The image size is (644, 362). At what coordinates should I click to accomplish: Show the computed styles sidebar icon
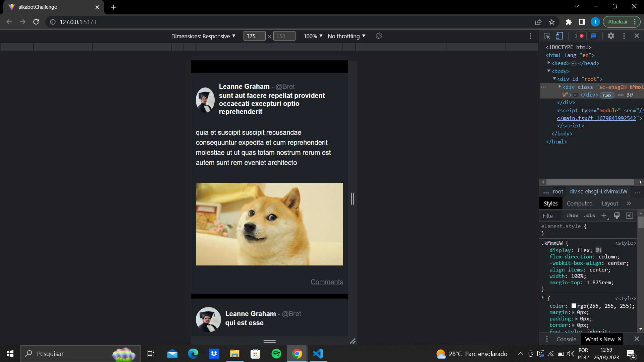point(630,216)
